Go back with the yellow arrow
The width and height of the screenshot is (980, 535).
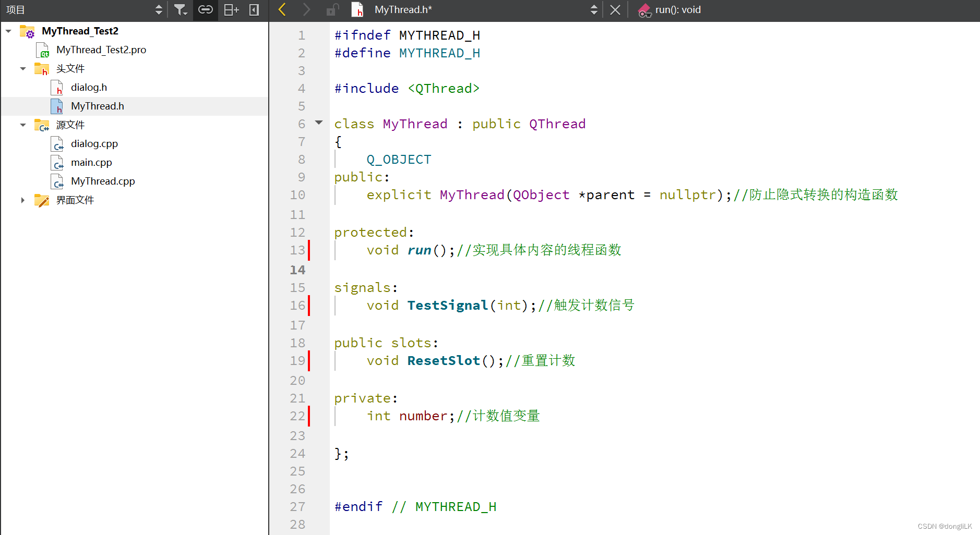tap(282, 9)
